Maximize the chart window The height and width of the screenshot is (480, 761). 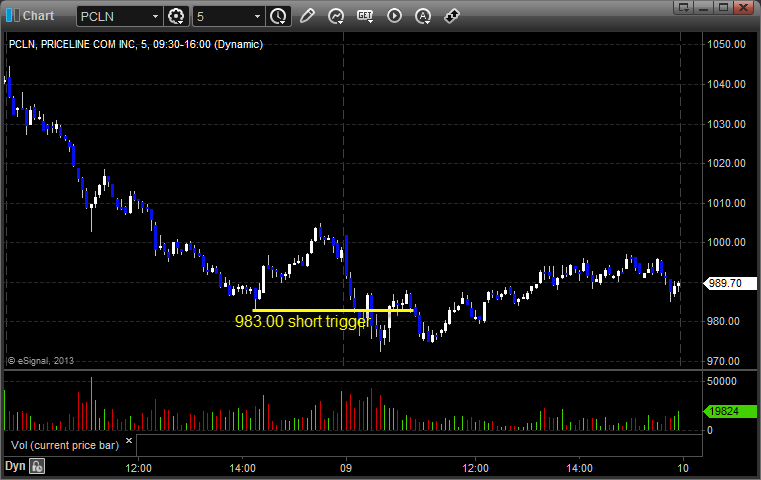pos(723,7)
